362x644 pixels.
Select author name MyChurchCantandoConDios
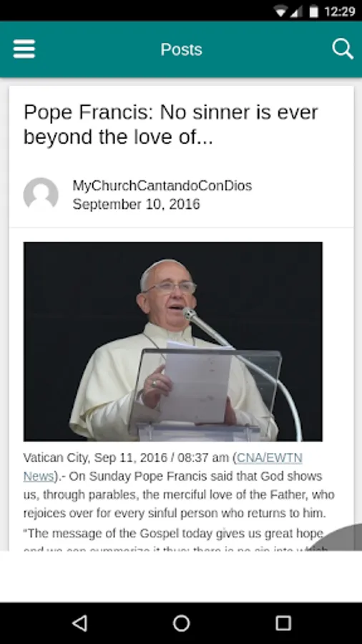click(x=162, y=185)
